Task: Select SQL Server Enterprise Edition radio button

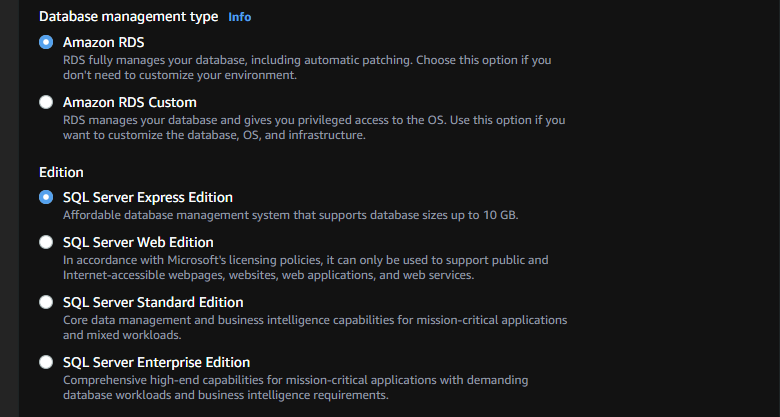Action: (x=46, y=362)
